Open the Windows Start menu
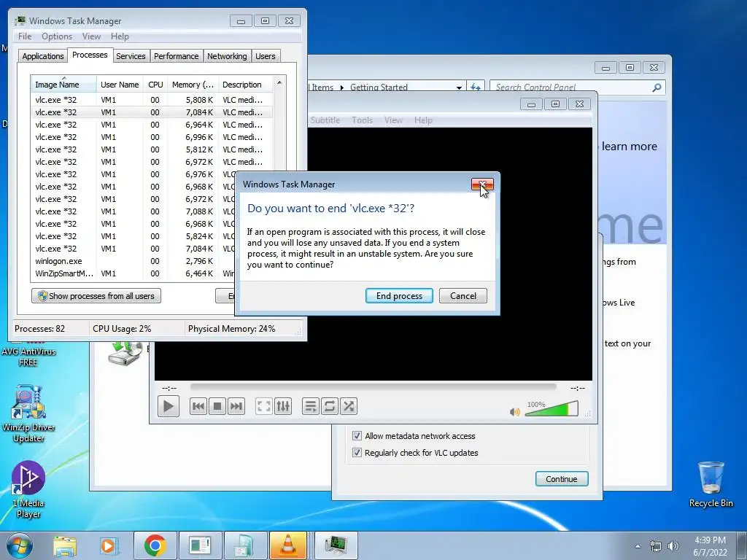747x560 pixels. (20, 545)
